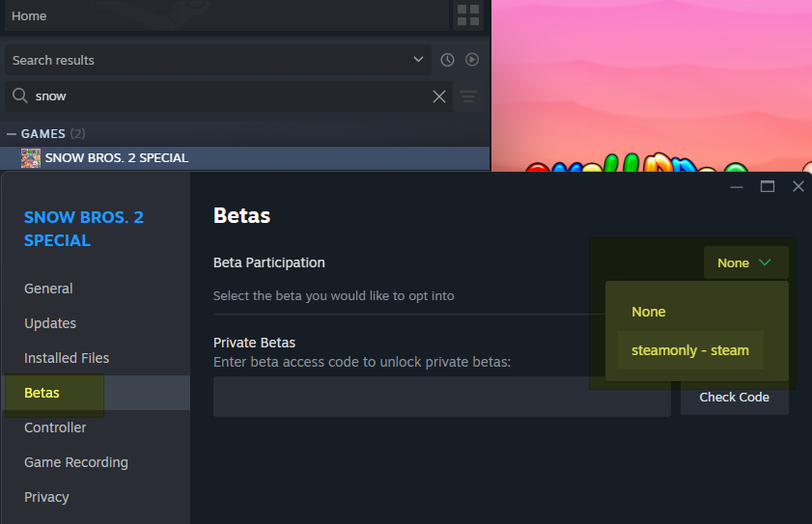The image size is (812, 524).
Task: Click the Home library button
Action: 226,15
